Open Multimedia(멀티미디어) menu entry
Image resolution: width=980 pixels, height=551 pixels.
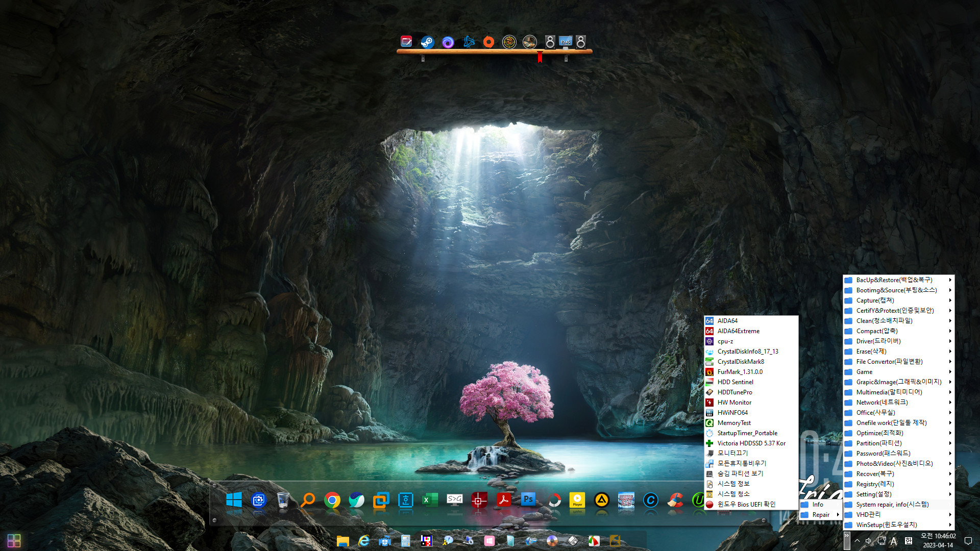point(898,392)
